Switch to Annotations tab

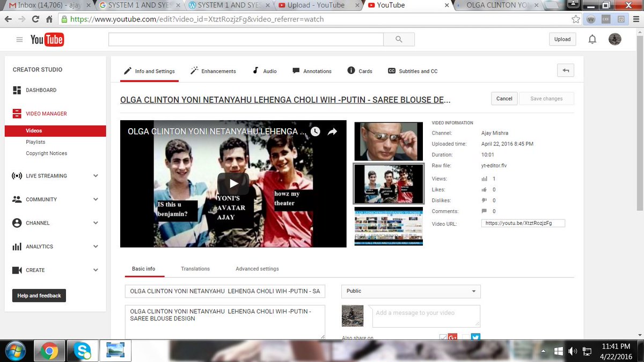(312, 71)
